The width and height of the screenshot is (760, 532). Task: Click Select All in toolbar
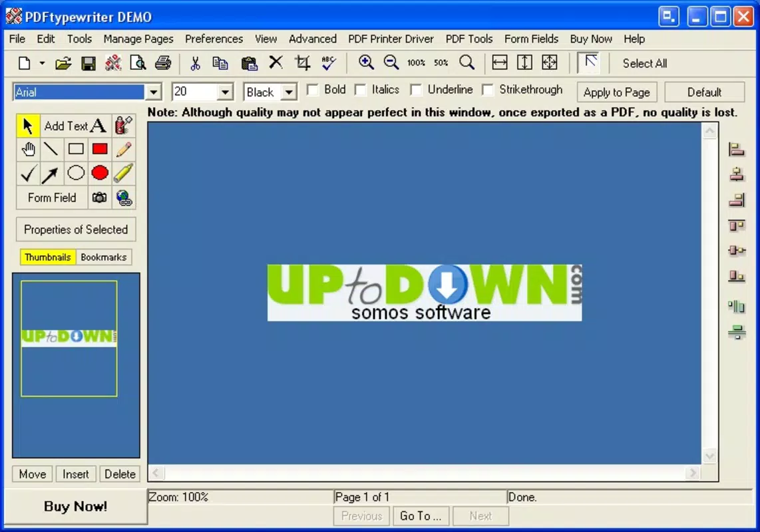click(645, 63)
